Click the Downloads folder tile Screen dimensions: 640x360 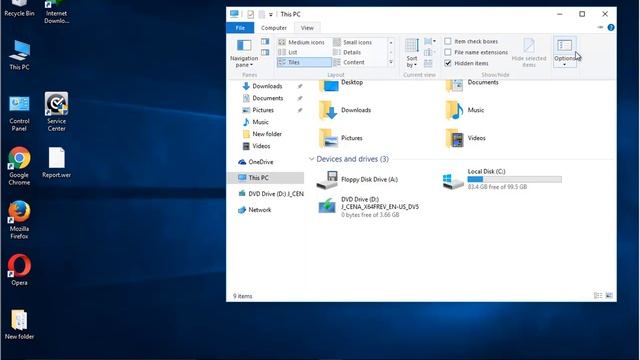coord(345,110)
